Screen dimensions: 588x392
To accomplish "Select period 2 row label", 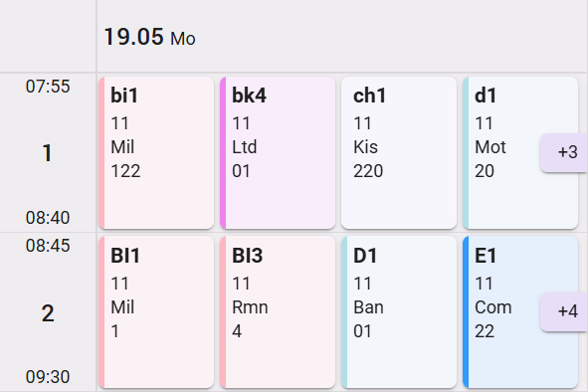I will 48,313.
